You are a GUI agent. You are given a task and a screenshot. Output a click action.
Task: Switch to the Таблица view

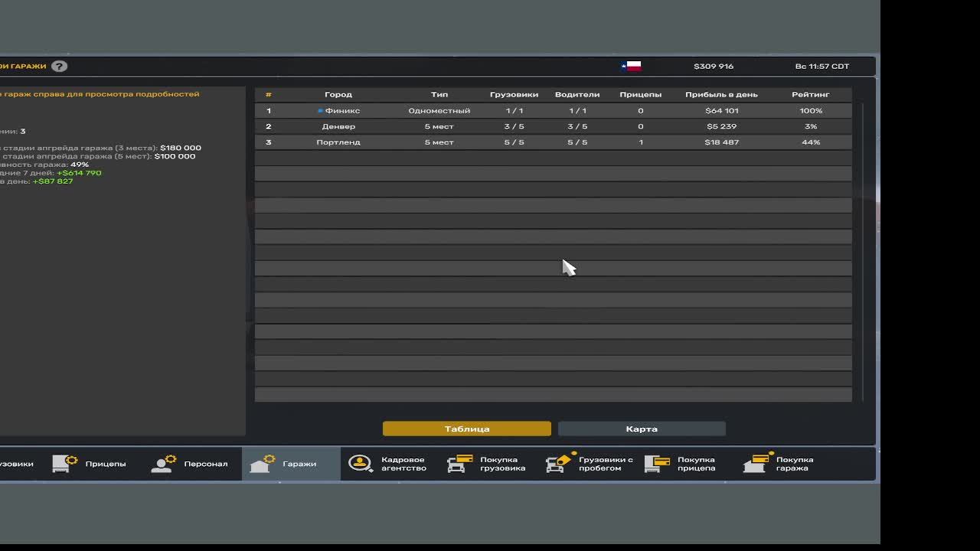[467, 429]
